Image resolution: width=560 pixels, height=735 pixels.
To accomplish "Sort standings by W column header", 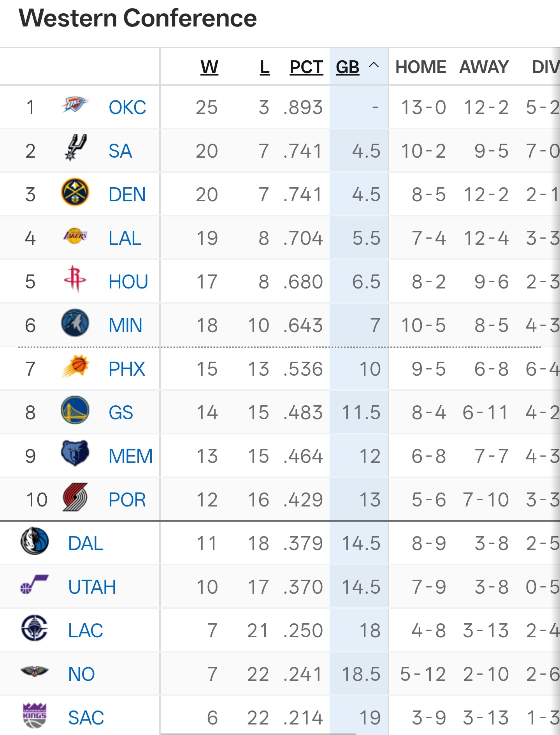I will coord(209,67).
